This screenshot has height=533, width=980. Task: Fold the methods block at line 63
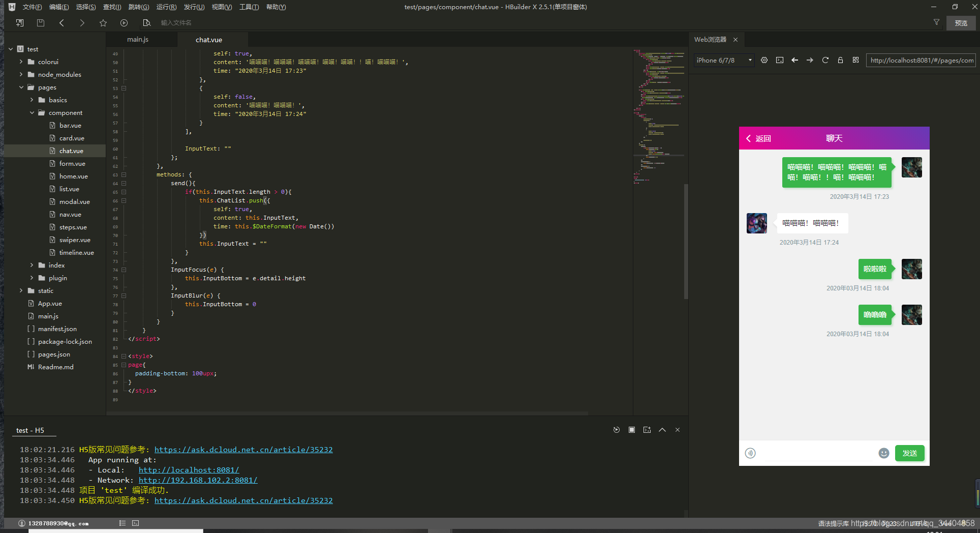click(124, 175)
